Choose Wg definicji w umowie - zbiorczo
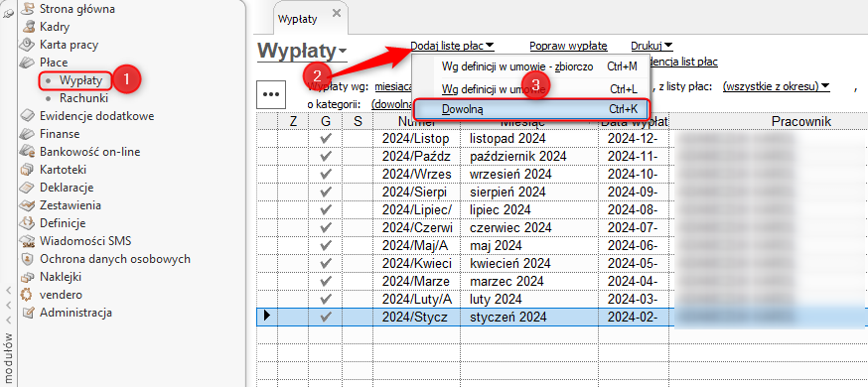 coord(532,66)
